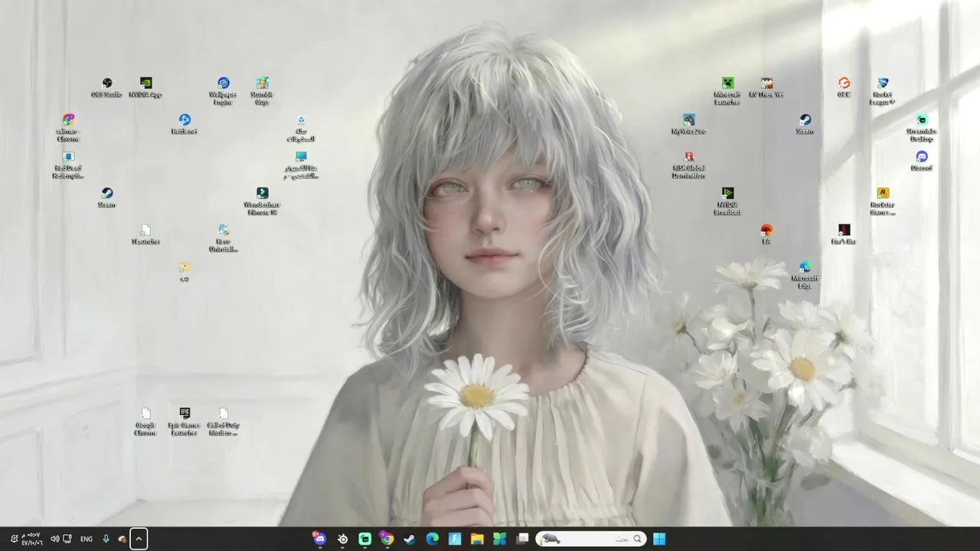Image resolution: width=980 pixels, height=551 pixels.
Task: Select the Google Chrome desktop shortcut
Action: click(145, 422)
